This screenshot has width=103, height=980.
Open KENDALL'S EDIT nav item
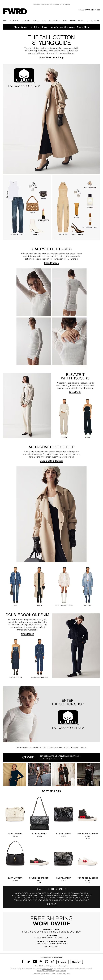[x=93, y=21]
